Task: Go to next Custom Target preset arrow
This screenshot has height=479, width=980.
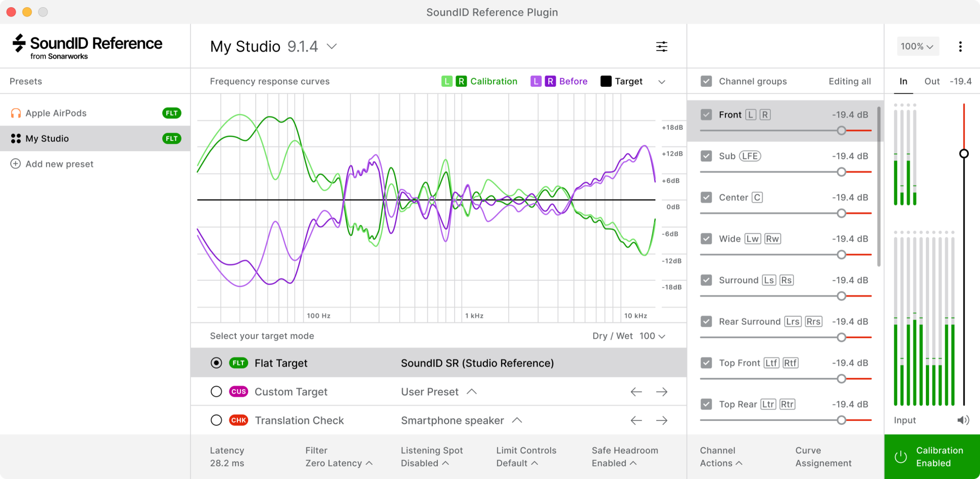Action: (x=661, y=392)
